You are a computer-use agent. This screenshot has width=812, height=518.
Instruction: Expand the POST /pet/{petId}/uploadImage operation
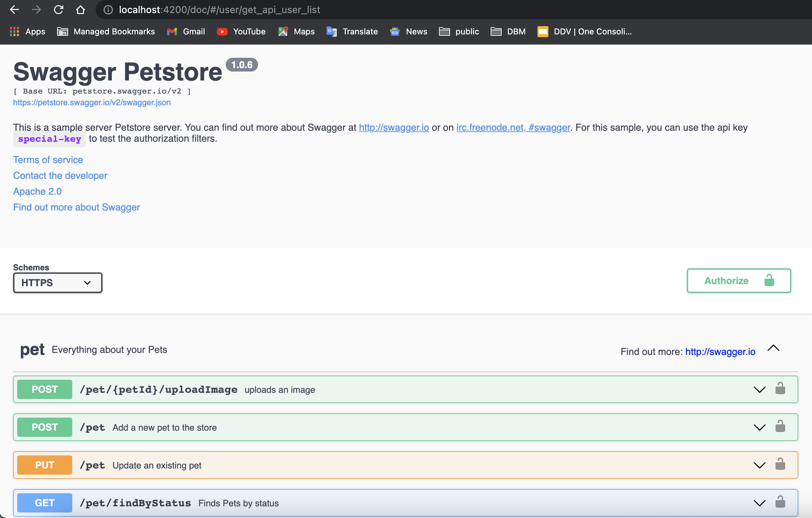(759, 390)
